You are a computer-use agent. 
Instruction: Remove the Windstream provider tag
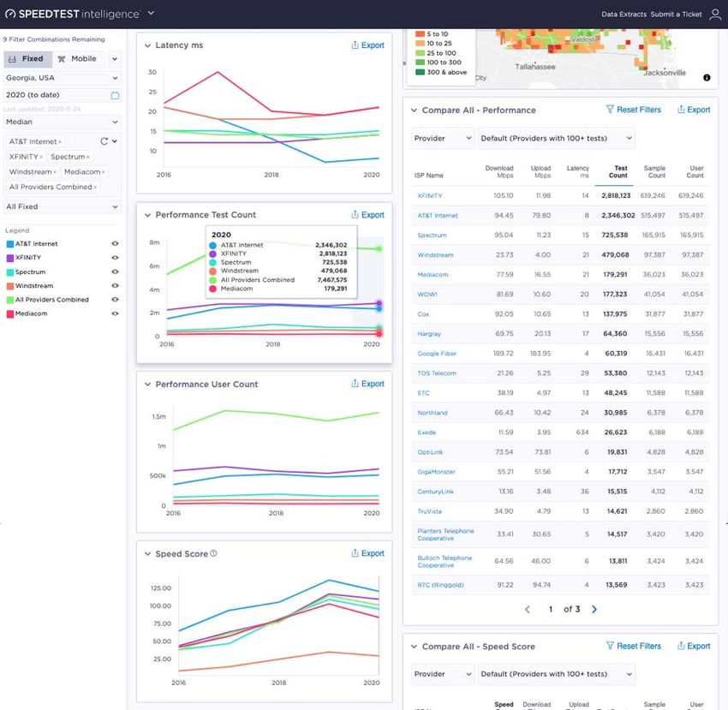55,172
